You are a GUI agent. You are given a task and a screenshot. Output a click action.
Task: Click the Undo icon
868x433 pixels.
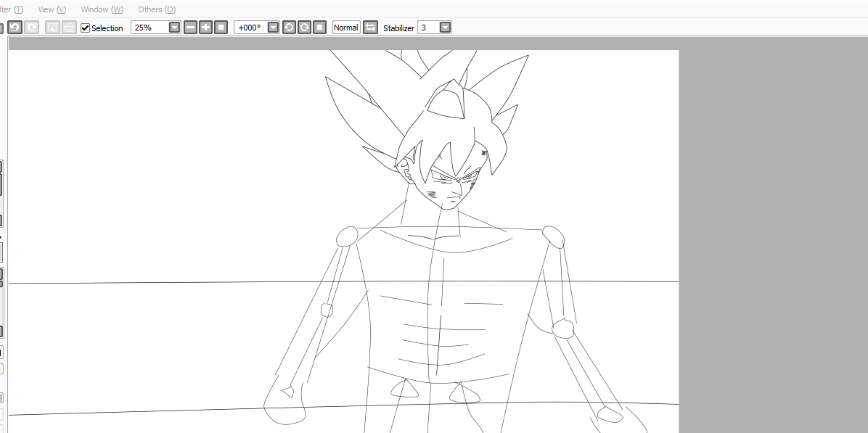click(15, 27)
